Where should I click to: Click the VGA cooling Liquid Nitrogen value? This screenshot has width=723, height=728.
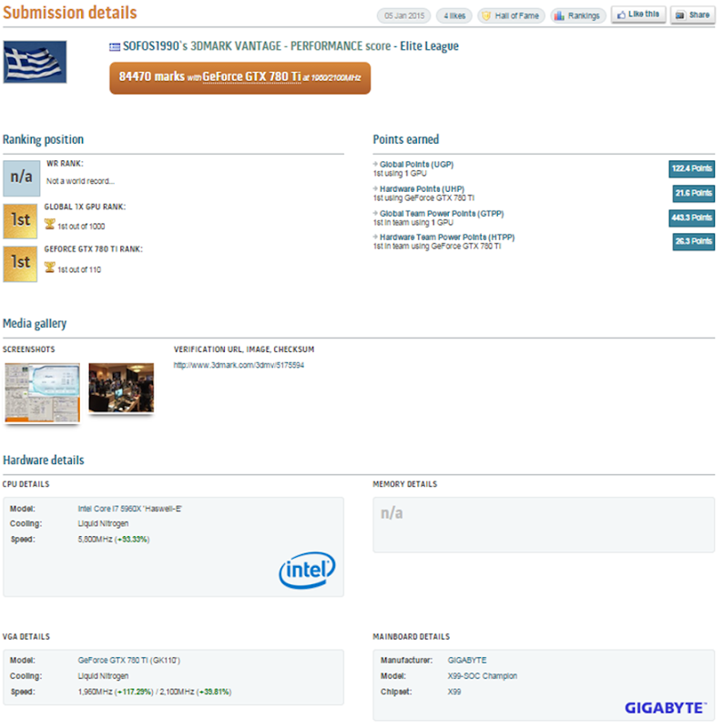coord(103,676)
